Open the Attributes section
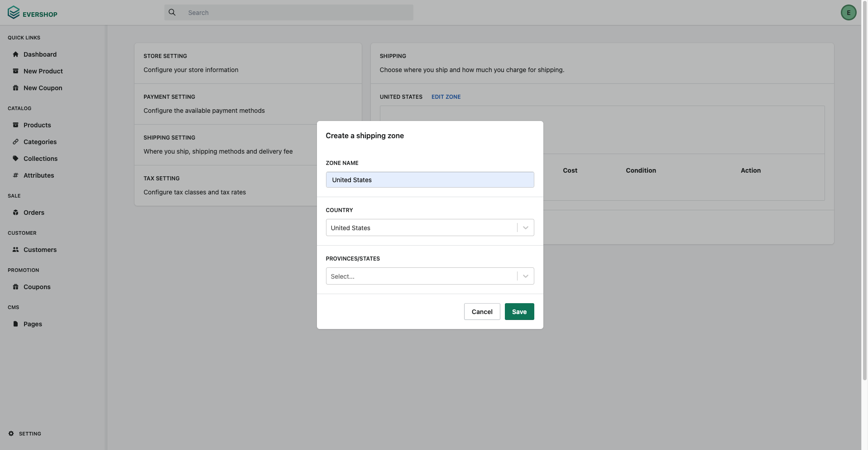 pyautogui.click(x=38, y=175)
